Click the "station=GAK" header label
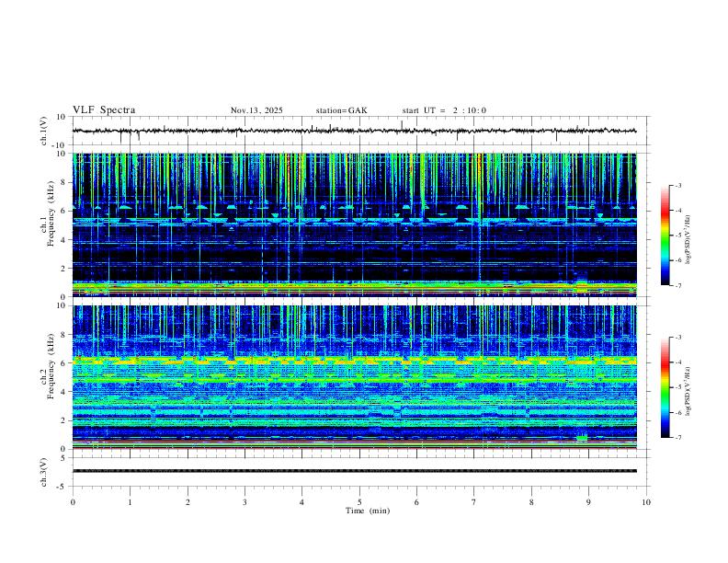The height and width of the screenshot is (563, 728). coord(342,110)
